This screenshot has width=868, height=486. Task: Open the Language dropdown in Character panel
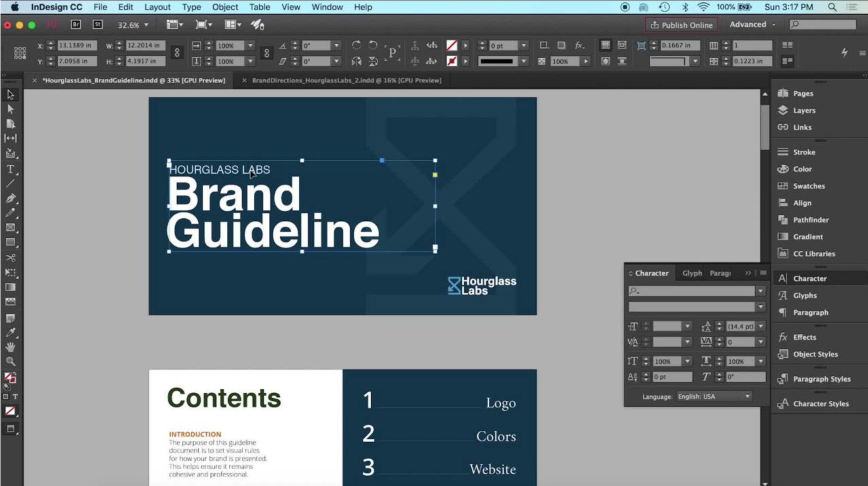tap(748, 396)
